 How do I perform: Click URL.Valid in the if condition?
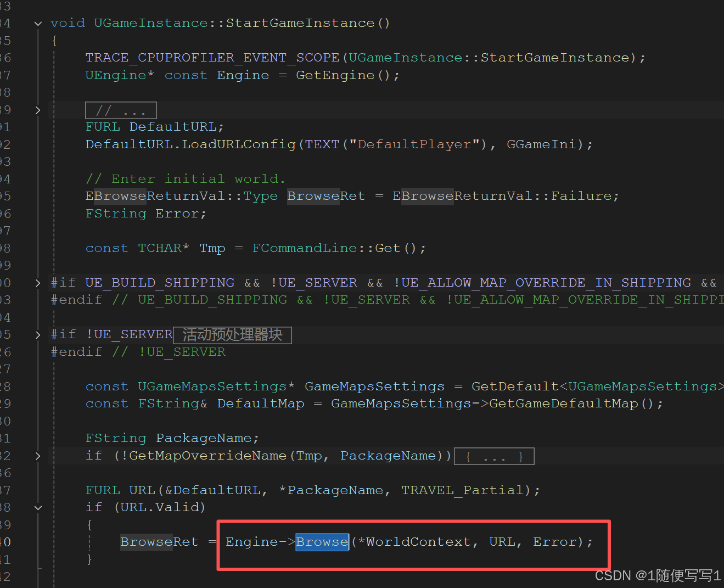(160, 507)
